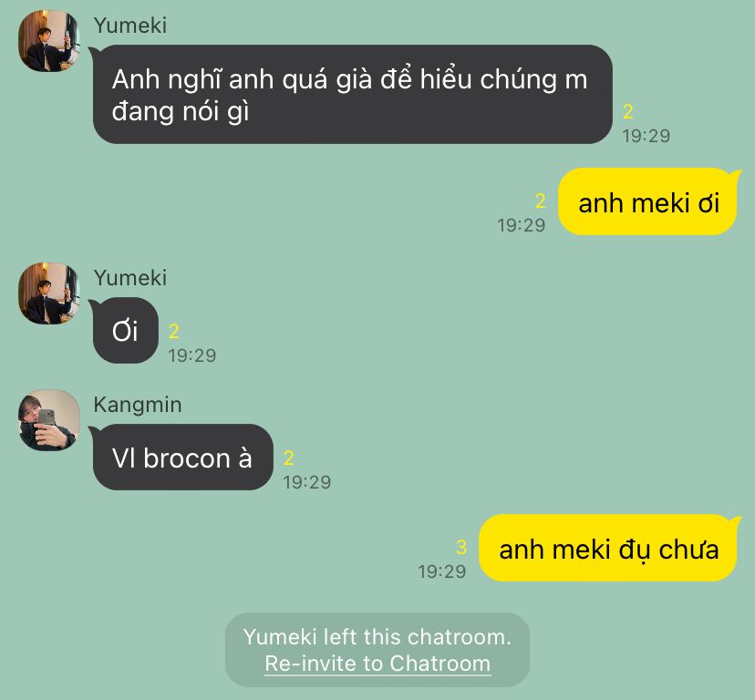Tap the yellow "anh meki ơi" bubble
The width and height of the screenshot is (755, 700).
point(648,201)
